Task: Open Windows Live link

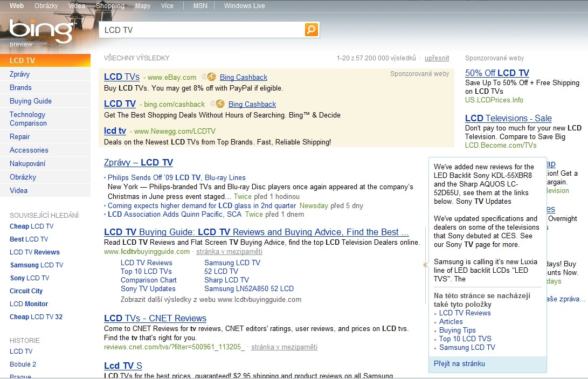Action: click(x=245, y=5)
